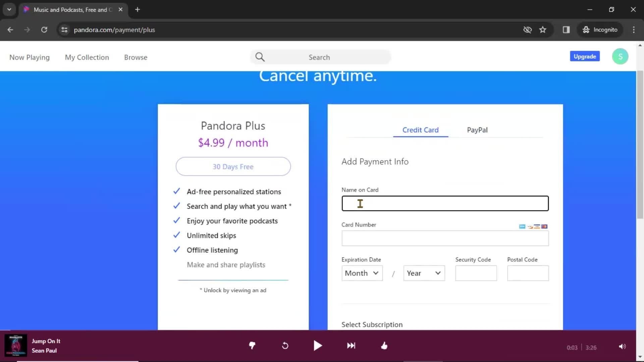Click the Incognito mode icon
The image size is (644, 362).
click(x=586, y=29)
